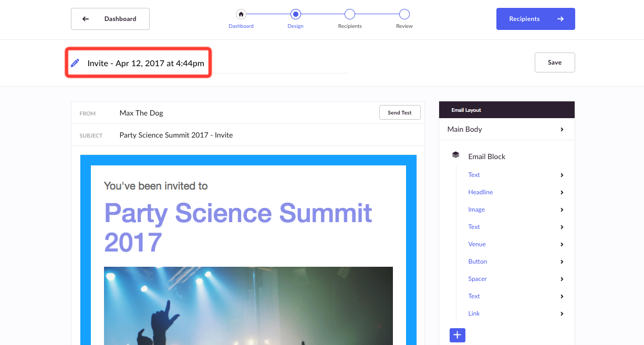Click the "You've been invited to" text

point(155,186)
